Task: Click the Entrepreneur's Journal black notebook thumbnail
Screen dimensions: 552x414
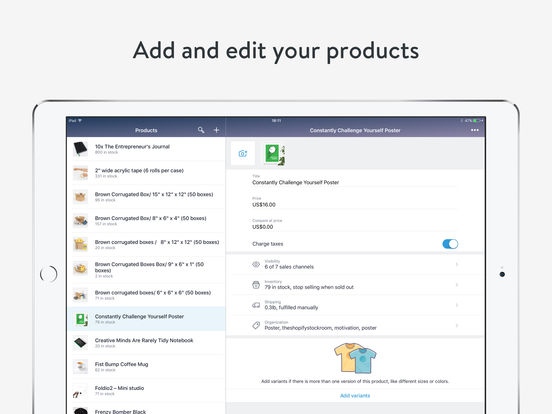Action: click(x=80, y=149)
